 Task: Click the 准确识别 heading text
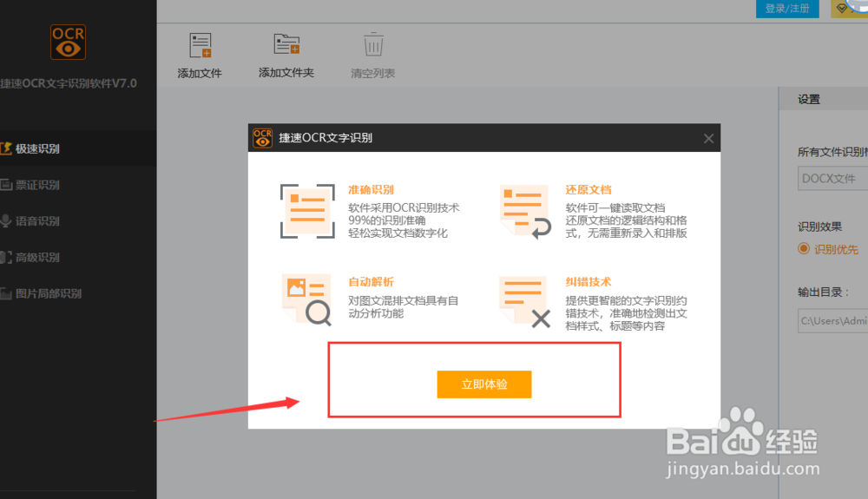point(371,190)
